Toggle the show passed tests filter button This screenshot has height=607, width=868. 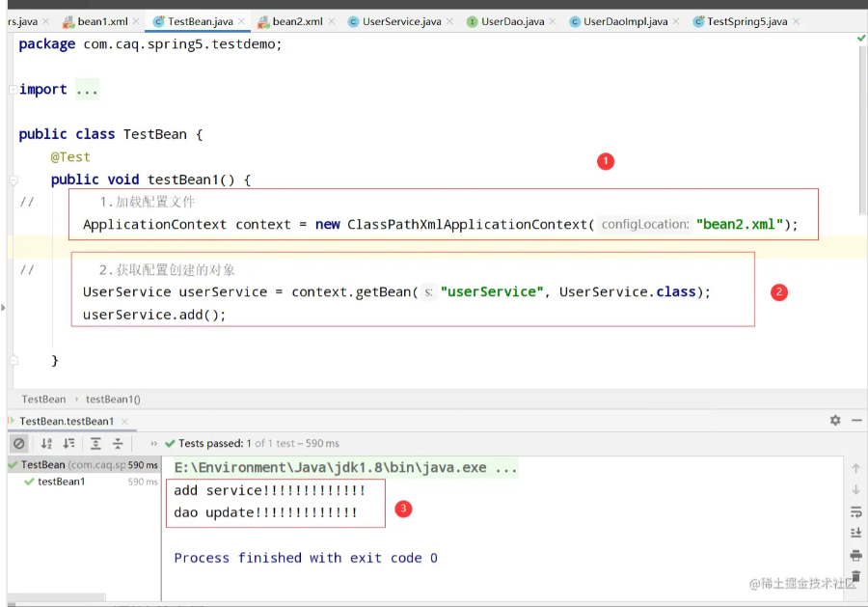[x=18, y=444]
